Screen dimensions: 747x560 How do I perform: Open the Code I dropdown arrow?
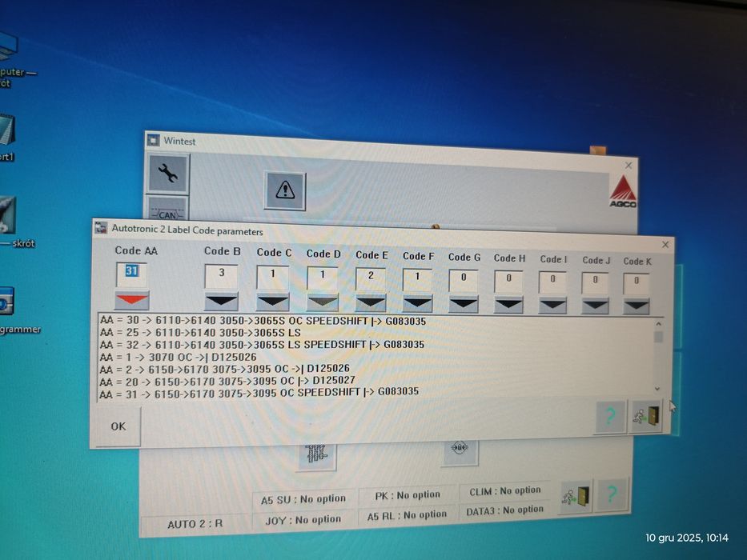point(552,306)
